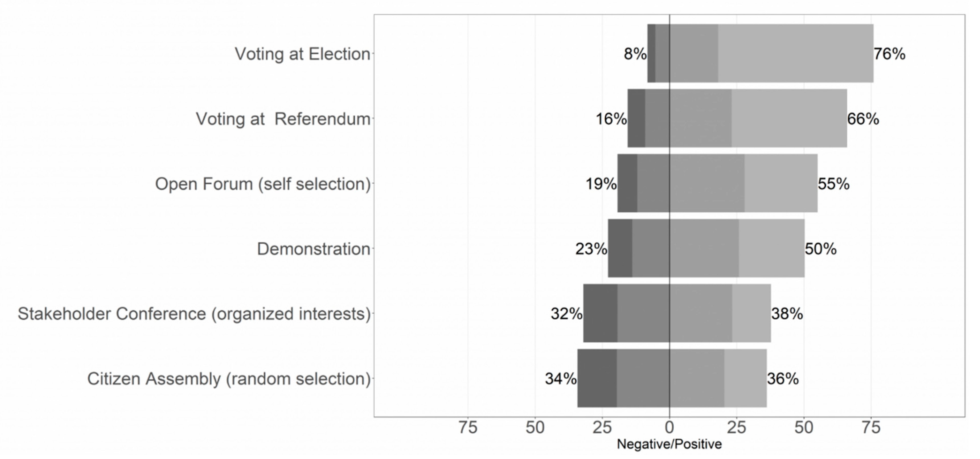This screenshot has width=980, height=459.
Task: Click the 34% negative value label
Action: click(x=561, y=379)
